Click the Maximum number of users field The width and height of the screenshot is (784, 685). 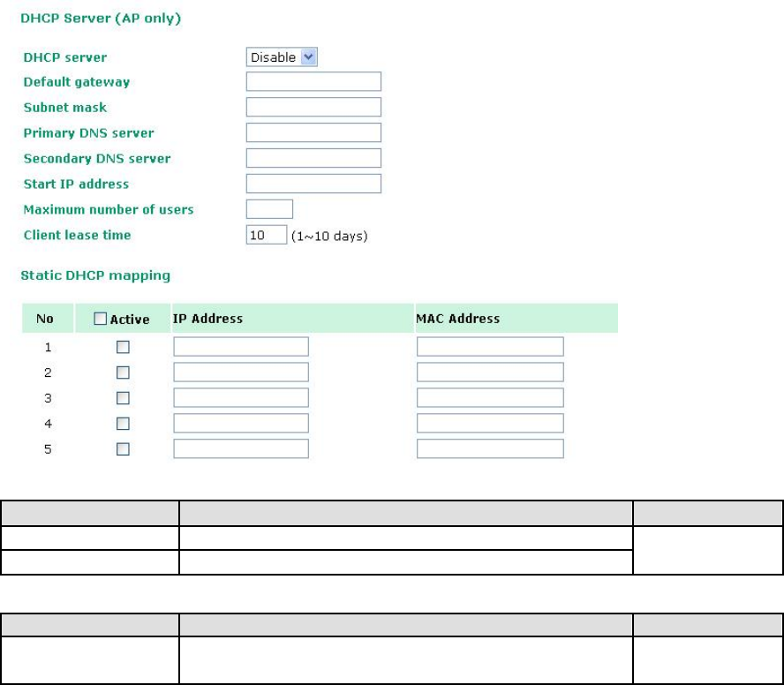click(269, 209)
